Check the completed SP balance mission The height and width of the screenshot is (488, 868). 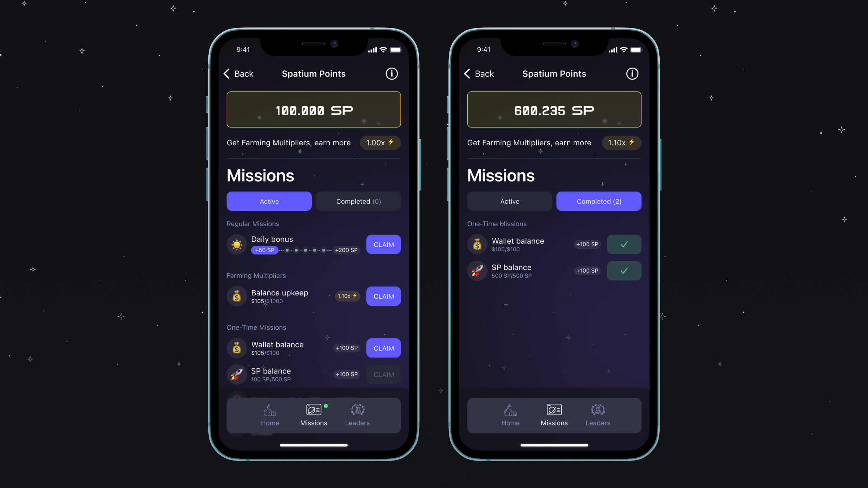click(624, 270)
